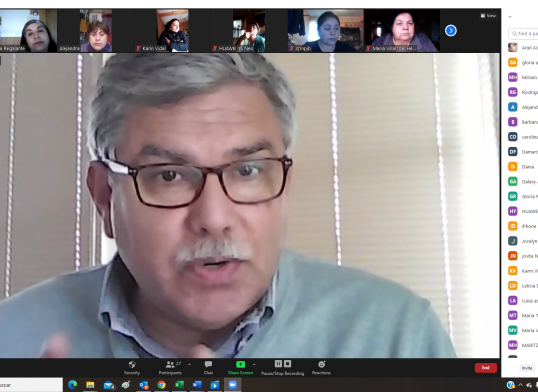The width and height of the screenshot is (538, 392).
Task: Click the red End meeting button
Action: (x=486, y=368)
